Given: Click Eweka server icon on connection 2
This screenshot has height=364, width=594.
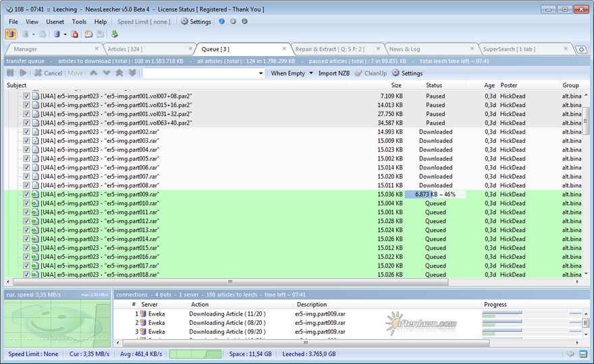Looking at the screenshot, I should 143,323.
